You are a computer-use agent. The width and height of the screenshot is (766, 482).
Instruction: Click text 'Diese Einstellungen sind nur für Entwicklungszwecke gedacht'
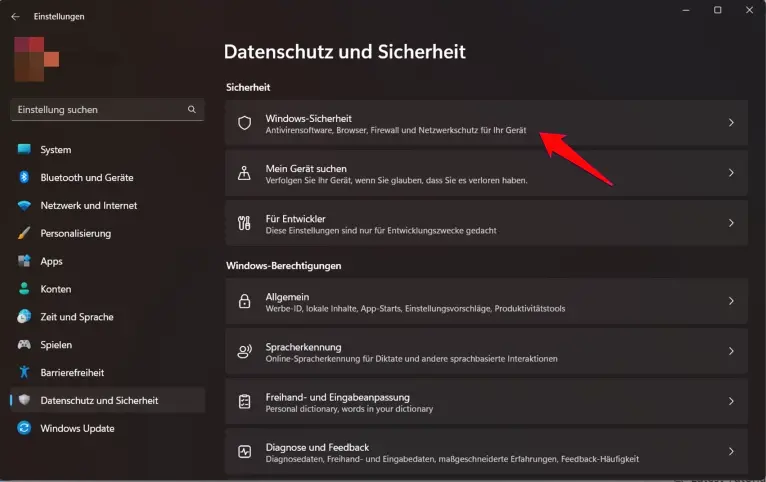pyautogui.click(x=381, y=231)
